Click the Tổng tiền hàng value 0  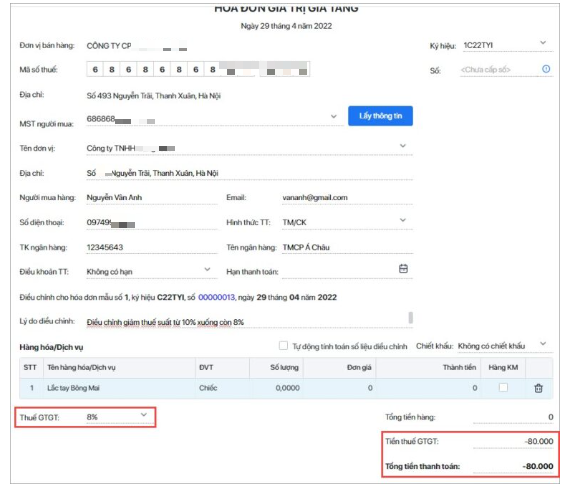point(550,417)
